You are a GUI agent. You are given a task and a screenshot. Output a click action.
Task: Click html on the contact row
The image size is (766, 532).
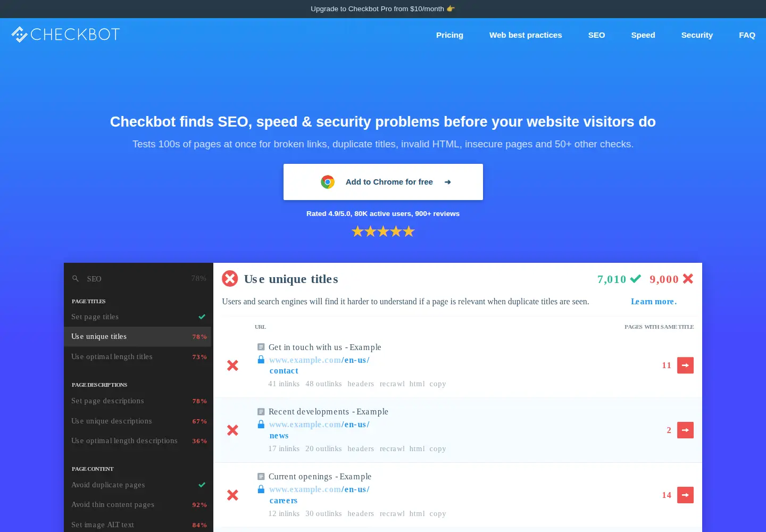(417, 384)
